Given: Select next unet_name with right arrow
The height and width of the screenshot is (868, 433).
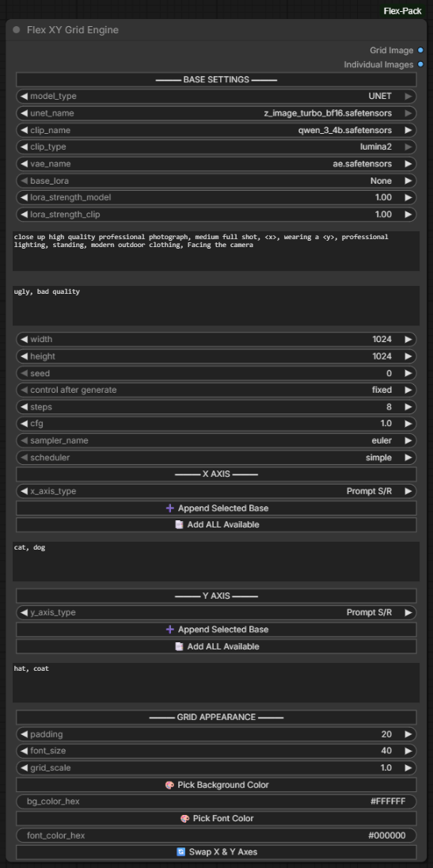Looking at the screenshot, I should pos(408,113).
